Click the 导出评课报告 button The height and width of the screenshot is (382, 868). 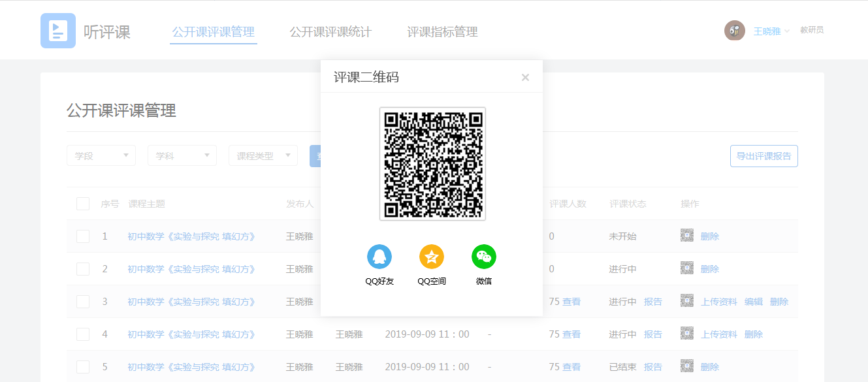click(764, 156)
